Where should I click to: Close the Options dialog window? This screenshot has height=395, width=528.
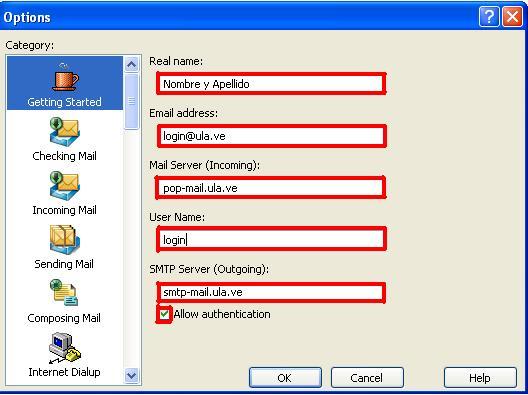pyautogui.click(x=512, y=16)
